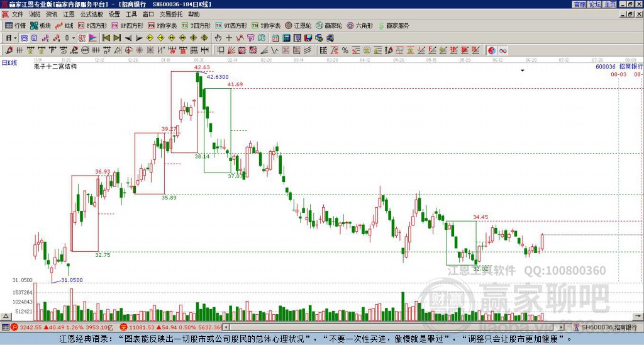Open the calculator icon
This screenshot has width=644, height=345.
point(286,38)
